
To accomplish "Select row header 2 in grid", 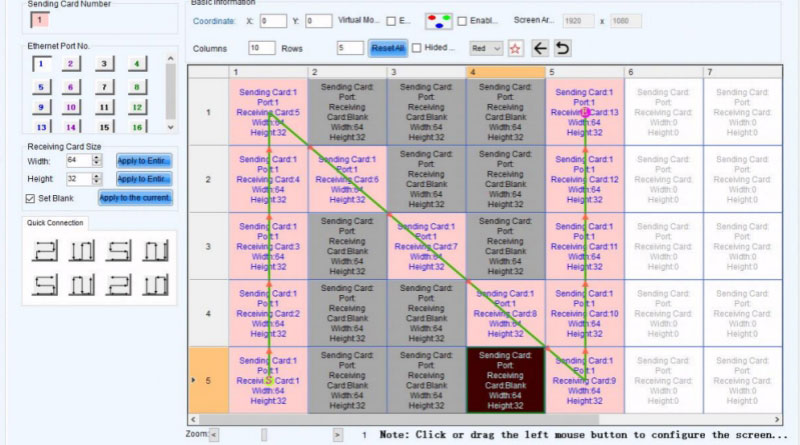I will coord(209,179).
